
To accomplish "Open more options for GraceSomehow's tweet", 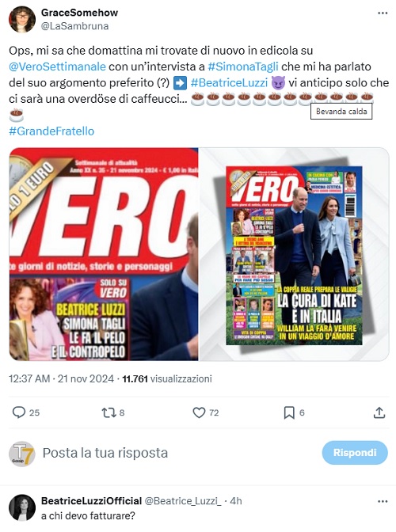I will pos(383,13).
